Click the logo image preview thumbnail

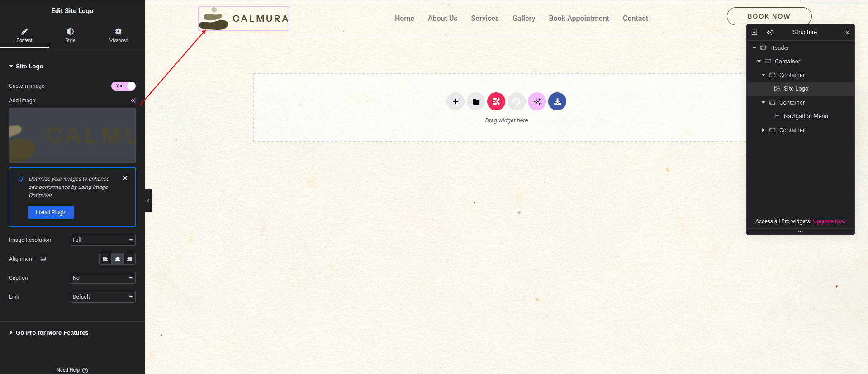pos(72,135)
